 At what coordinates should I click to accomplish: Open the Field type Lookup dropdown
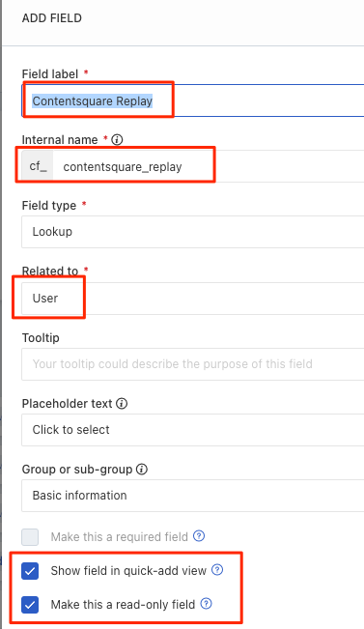click(193, 232)
